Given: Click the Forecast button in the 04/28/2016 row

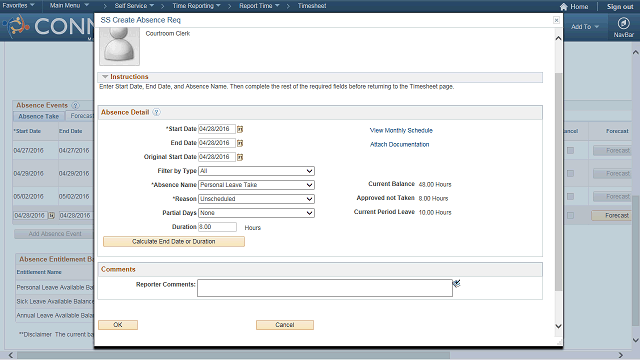Looking at the screenshot, I should 612,216.
